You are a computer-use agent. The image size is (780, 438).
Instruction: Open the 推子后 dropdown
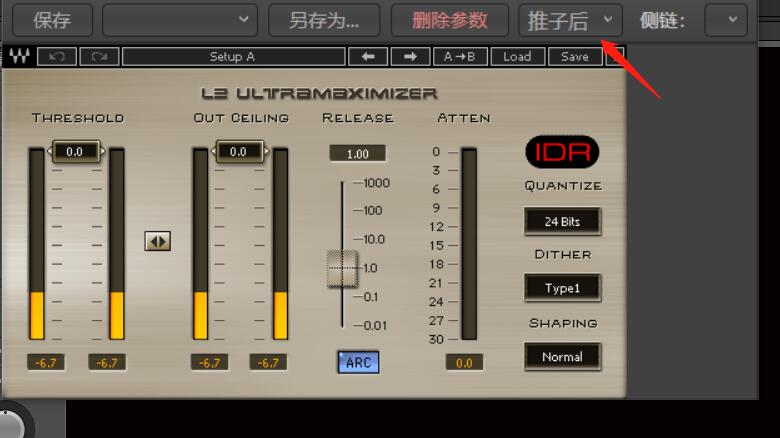(570, 20)
